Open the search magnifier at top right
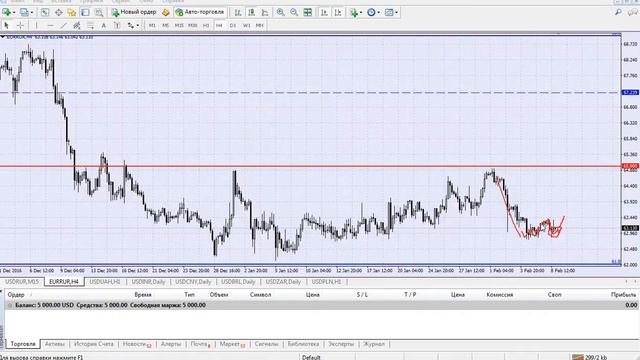This screenshot has height=360, width=640. coord(618,13)
